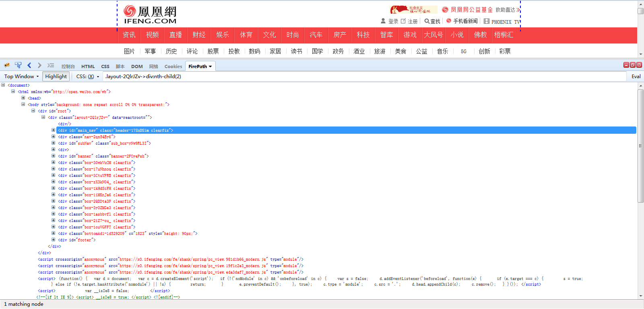Viewport: 644px width, 309px height.
Task: Open the 控制台 console tab
Action: (68, 66)
